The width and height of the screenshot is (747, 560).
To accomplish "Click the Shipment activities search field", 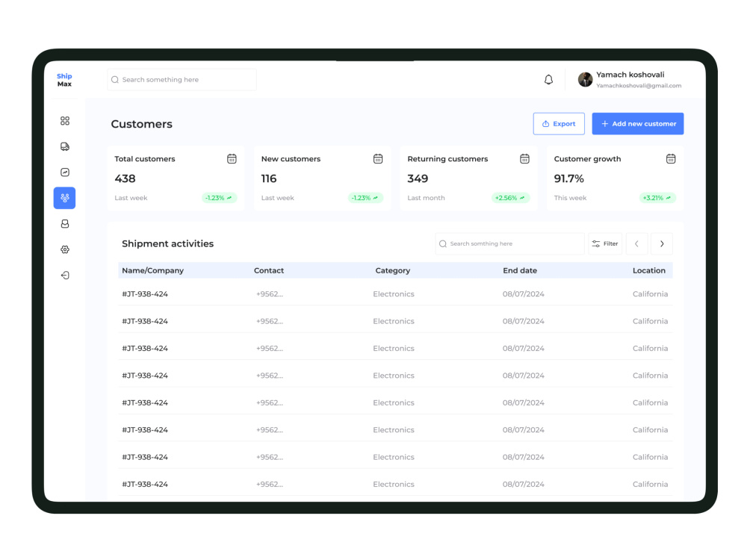I will click(509, 243).
